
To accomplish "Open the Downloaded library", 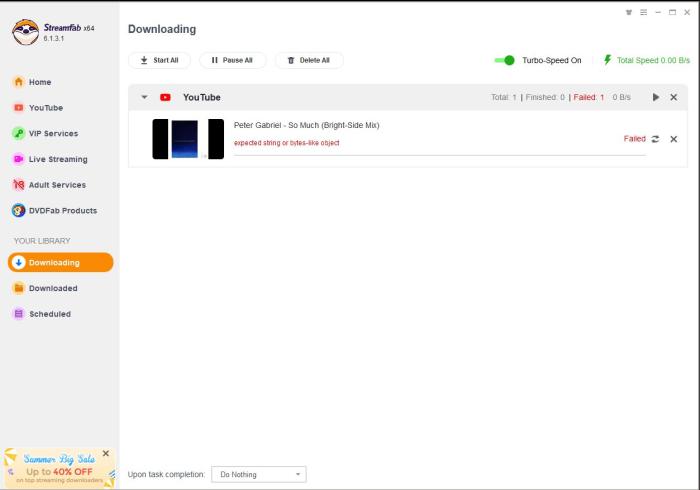I will coord(52,288).
